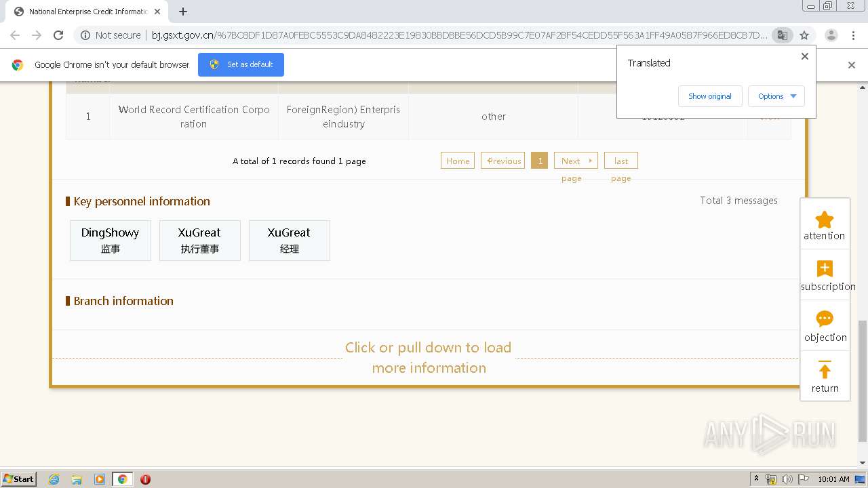This screenshot has width=868, height=488.
Task: Click the translate page icon in address bar
Action: (782, 35)
